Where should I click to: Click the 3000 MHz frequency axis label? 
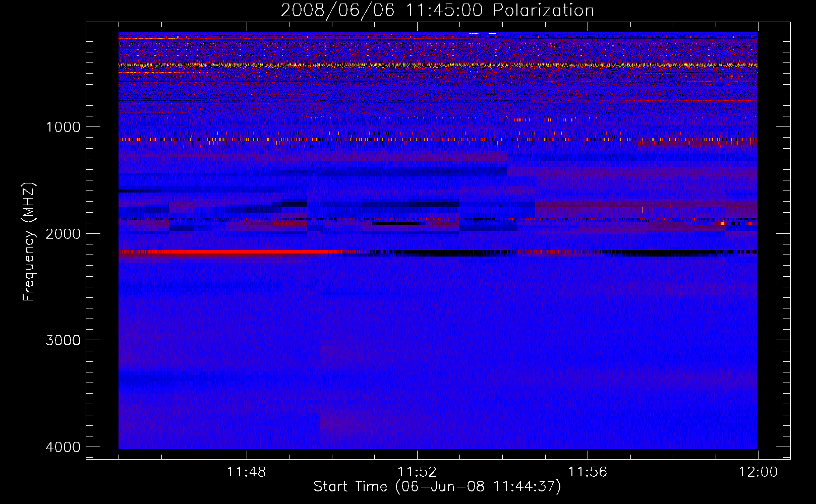click(x=63, y=340)
